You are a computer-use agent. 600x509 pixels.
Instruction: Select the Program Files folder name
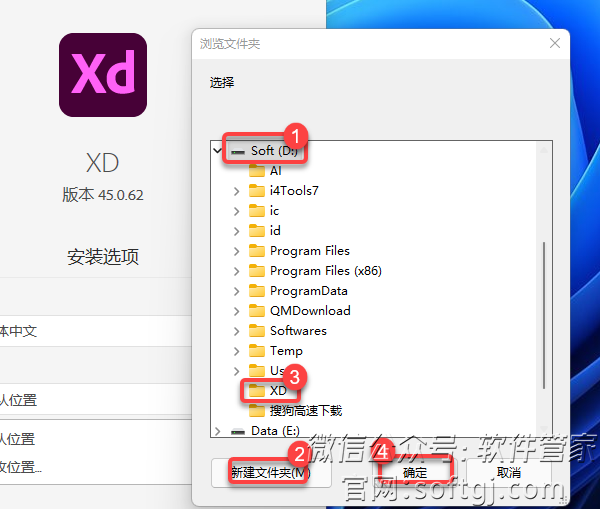(310, 251)
